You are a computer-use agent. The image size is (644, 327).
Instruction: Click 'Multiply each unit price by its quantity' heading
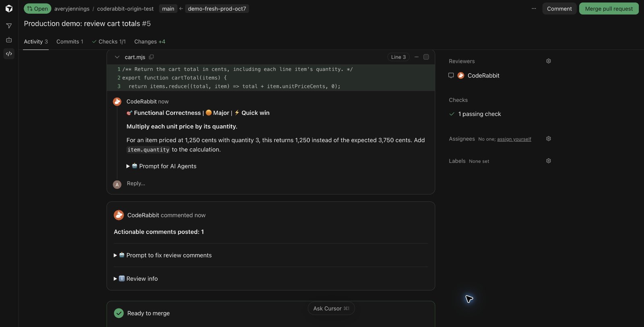point(182,126)
